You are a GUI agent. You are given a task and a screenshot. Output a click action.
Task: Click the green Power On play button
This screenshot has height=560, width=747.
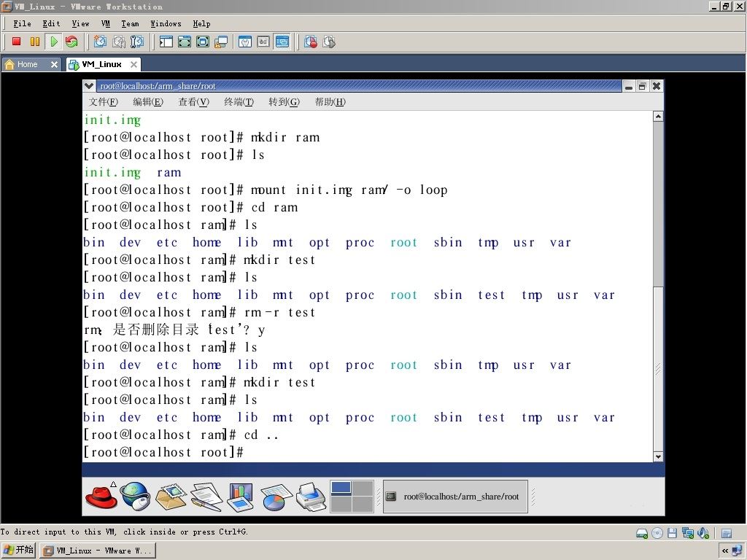(53, 42)
